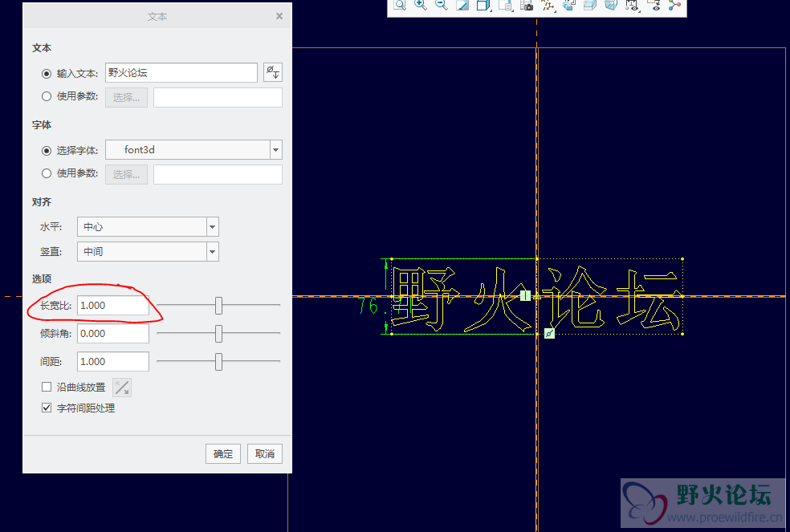Open the text symbol palette button

point(273,72)
